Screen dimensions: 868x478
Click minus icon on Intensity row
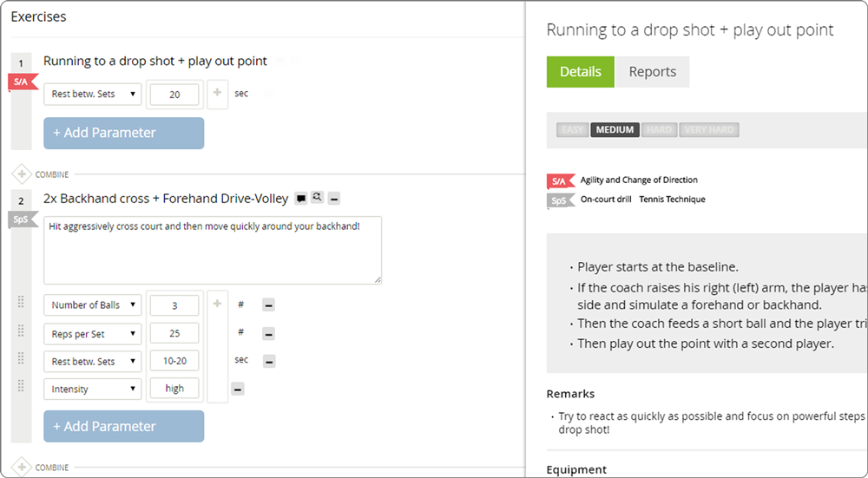238,390
